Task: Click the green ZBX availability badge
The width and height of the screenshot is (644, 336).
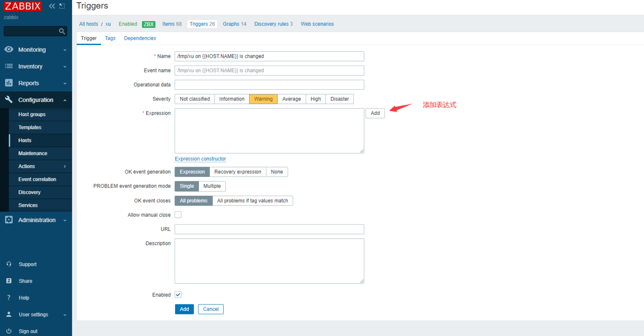Action: [149, 24]
